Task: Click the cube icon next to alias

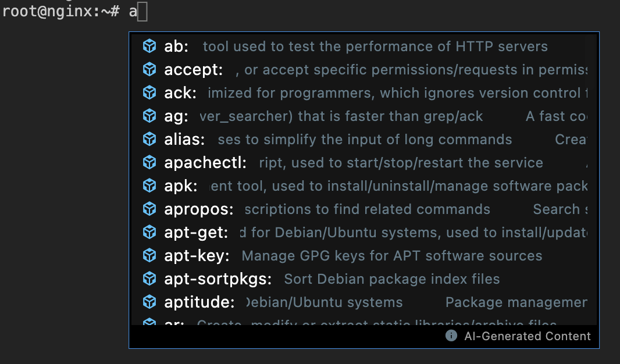Action: click(x=149, y=139)
